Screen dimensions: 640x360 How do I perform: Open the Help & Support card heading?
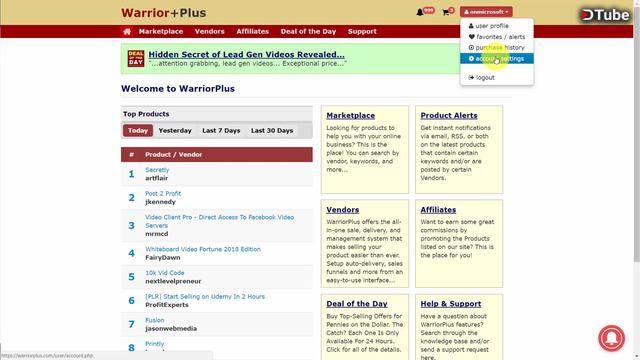coord(451,304)
